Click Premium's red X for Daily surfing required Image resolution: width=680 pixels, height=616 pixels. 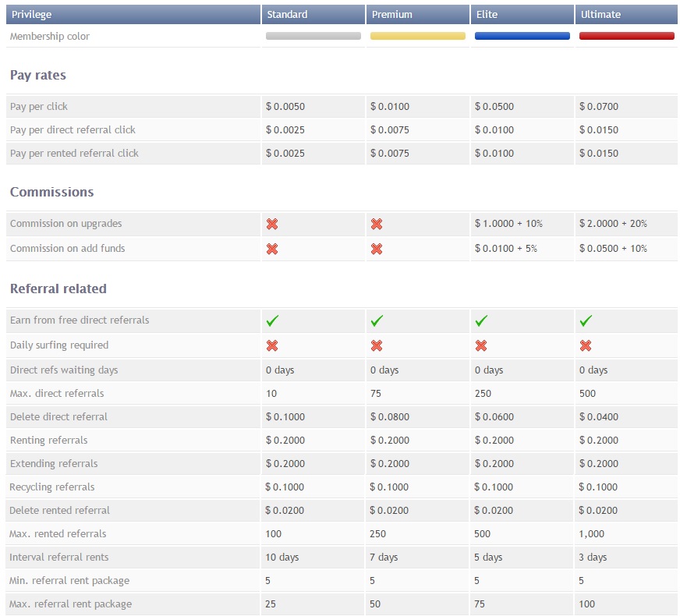[x=377, y=345]
